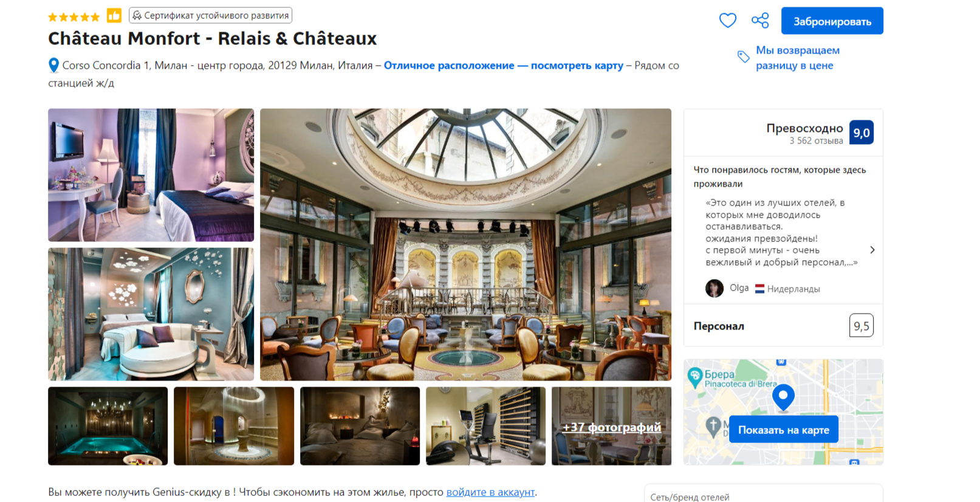
Task: Open the gym equipment thumbnail
Action: click(x=485, y=427)
